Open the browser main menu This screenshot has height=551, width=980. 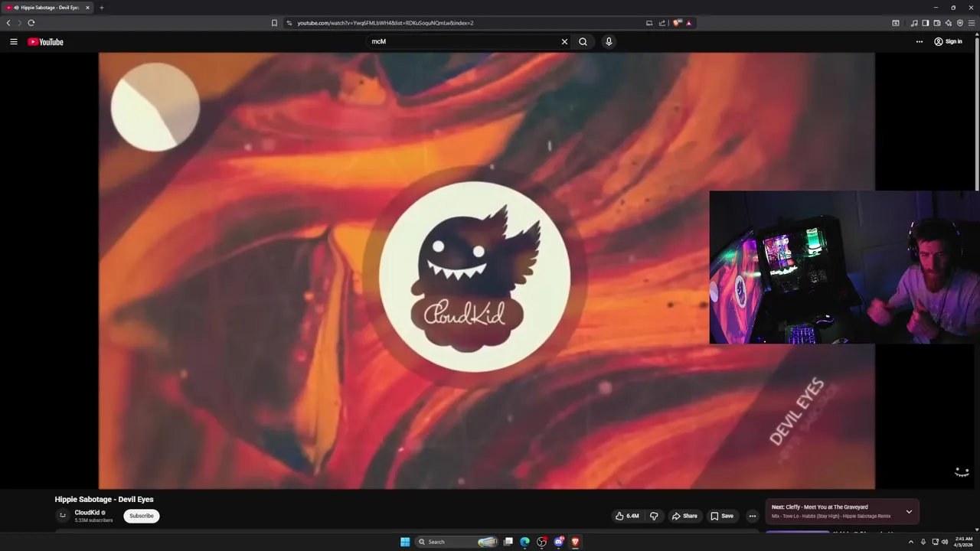click(x=972, y=23)
